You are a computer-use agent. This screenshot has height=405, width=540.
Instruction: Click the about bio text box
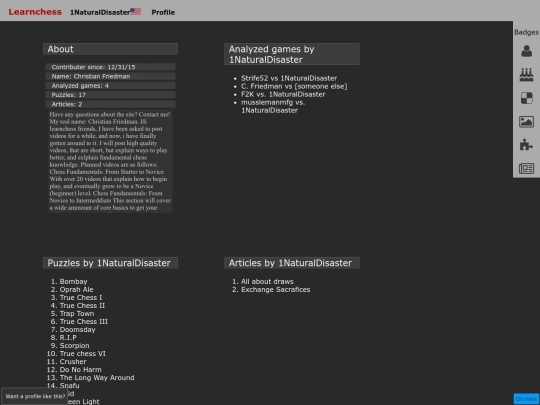[x=110, y=161]
